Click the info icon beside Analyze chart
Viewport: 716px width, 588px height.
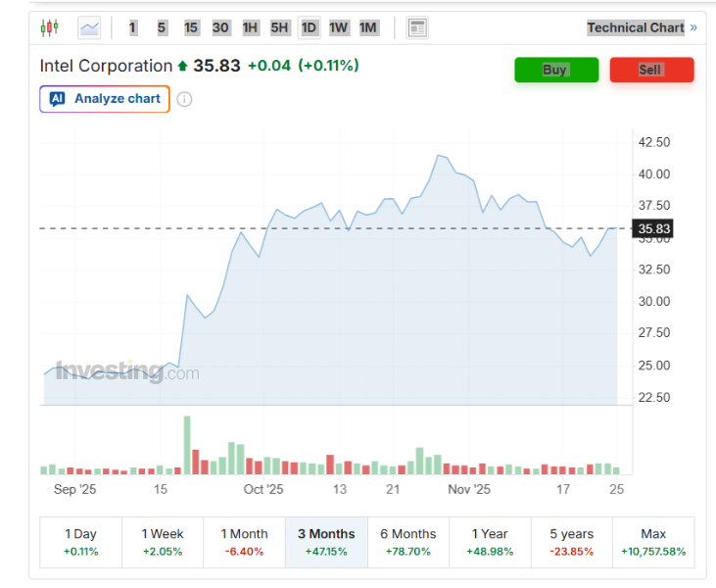(x=184, y=99)
